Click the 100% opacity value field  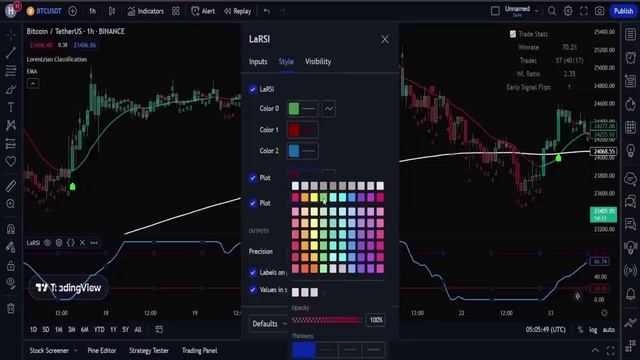click(376, 320)
